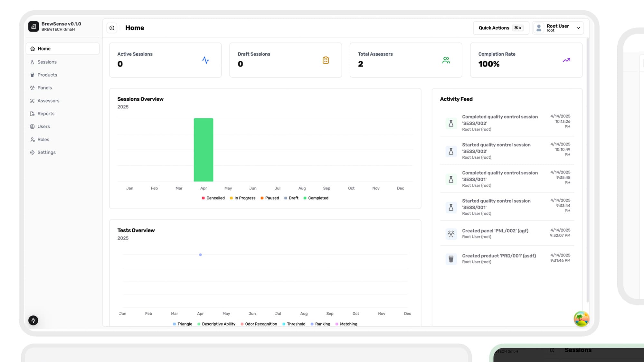644x362 pixels.
Task: Open Quick Actions command palette
Action: [501, 28]
